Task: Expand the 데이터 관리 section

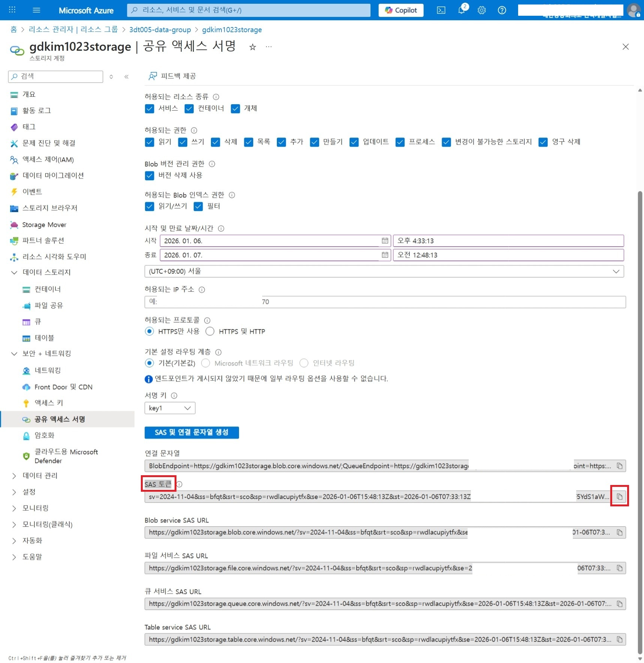Action: [14, 476]
